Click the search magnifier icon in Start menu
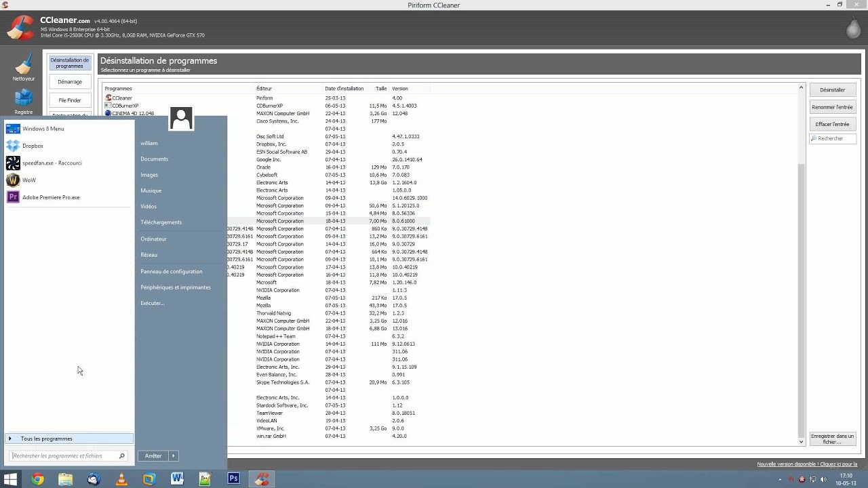Viewport: 868px width, 488px height. coord(122,456)
